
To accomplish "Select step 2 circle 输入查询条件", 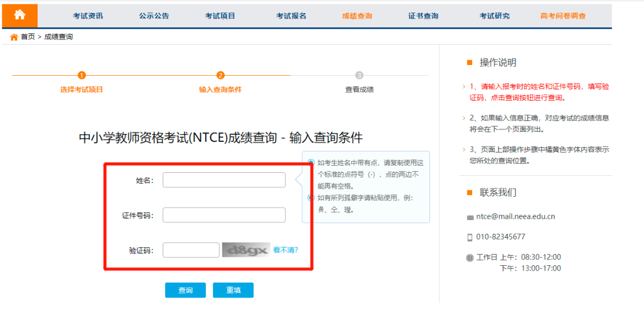I will [x=221, y=76].
